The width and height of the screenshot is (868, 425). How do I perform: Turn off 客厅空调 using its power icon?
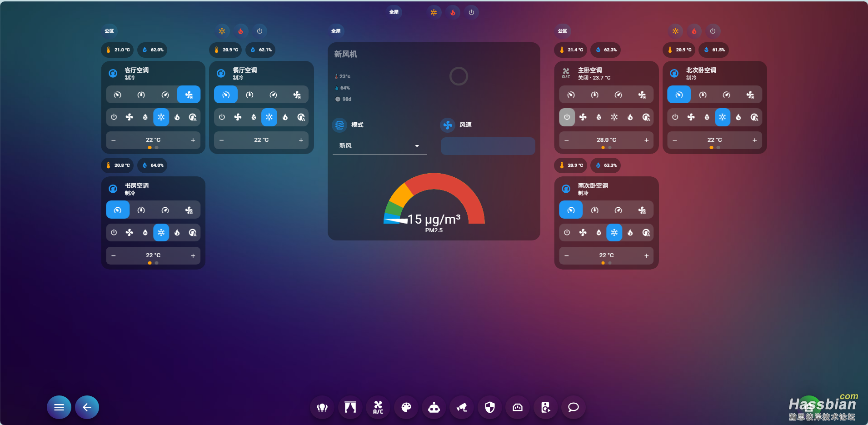(114, 117)
